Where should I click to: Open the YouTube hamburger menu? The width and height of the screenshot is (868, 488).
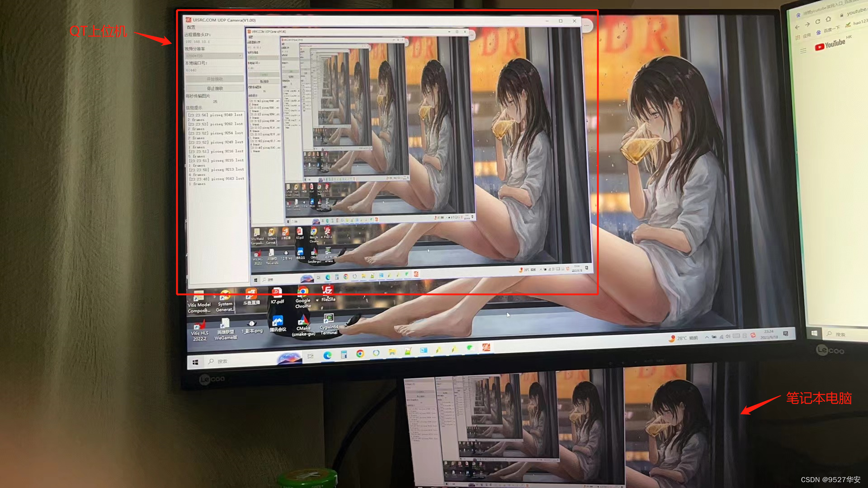click(x=803, y=51)
